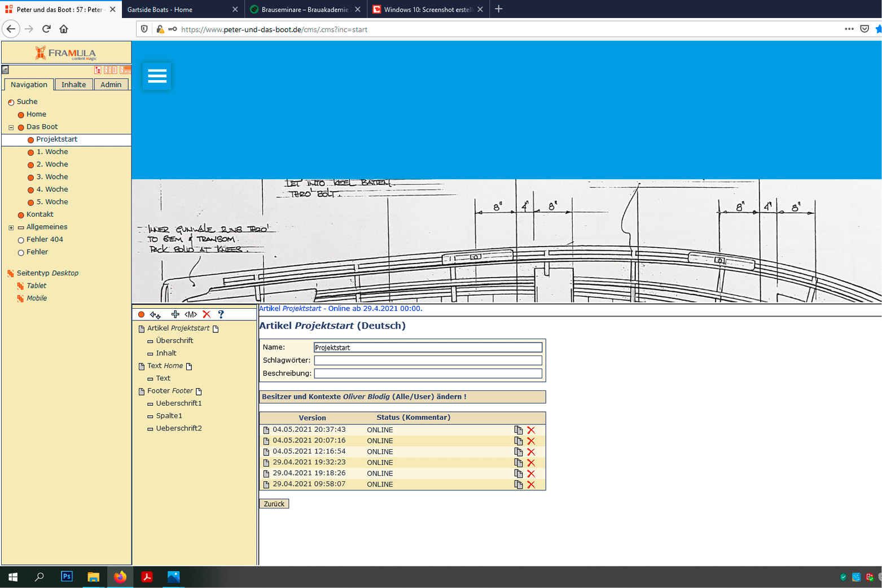Screen dimensions: 882x588
Task: Collapse the Das Boot tree node
Action: tap(11, 128)
